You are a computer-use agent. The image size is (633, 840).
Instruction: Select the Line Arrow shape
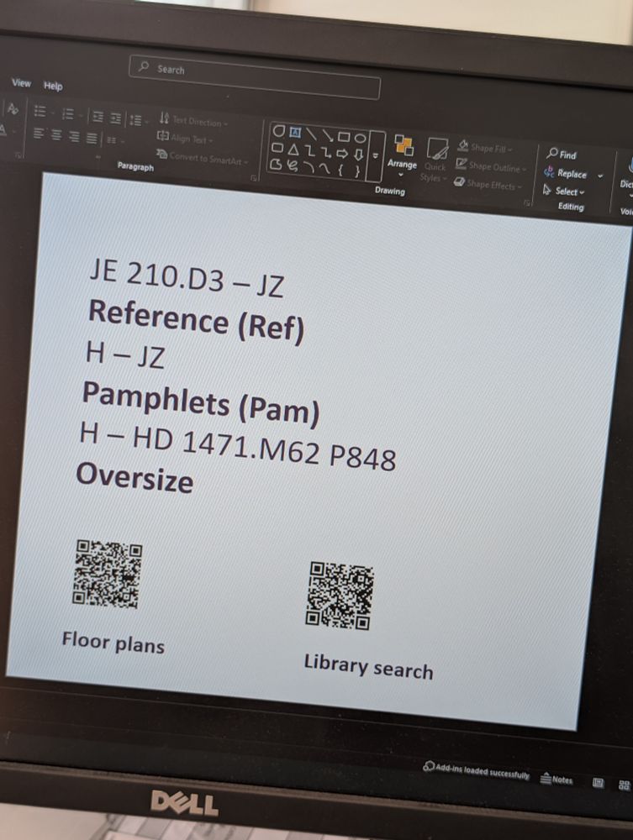pyautogui.click(x=327, y=135)
